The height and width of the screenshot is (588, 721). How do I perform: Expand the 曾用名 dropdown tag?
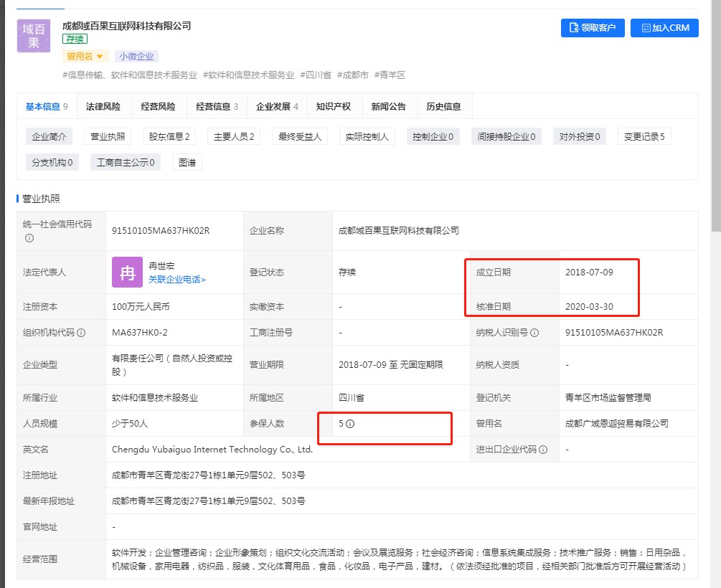pos(85,56)
